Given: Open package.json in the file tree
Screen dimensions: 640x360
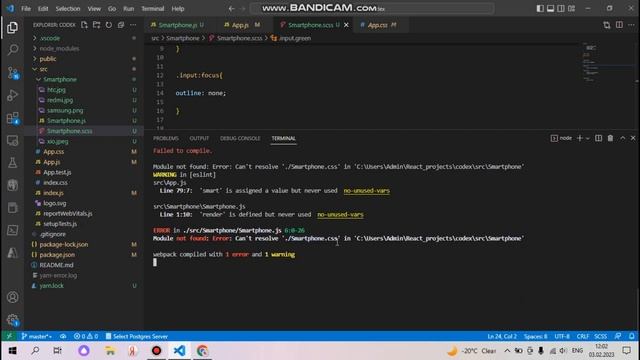Looking at the screenshot, I should click(57, 255).
